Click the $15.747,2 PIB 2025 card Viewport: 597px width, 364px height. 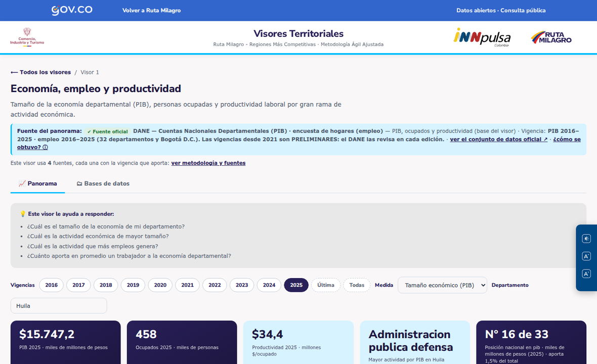pos(65,342)
